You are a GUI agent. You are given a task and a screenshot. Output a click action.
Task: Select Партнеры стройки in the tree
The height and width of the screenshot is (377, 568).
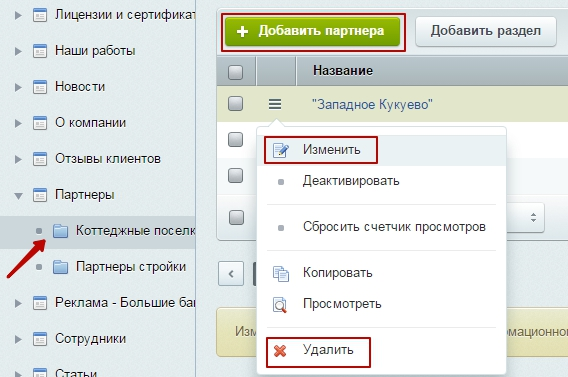pos(131,267)
